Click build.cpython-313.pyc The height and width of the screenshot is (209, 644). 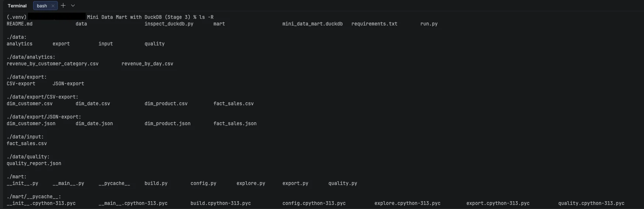(x=221, y=203)
